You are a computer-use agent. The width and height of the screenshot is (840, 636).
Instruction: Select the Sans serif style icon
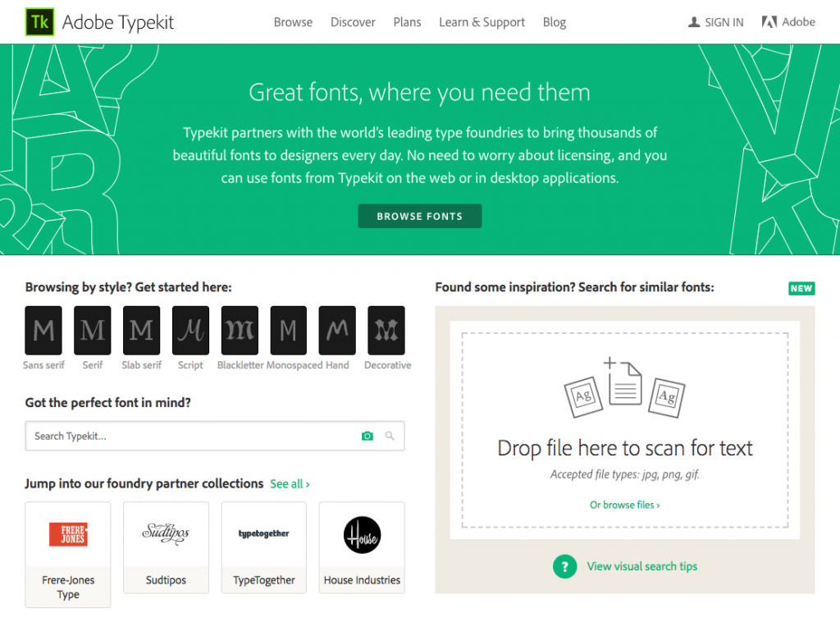[x=43, y=329]
